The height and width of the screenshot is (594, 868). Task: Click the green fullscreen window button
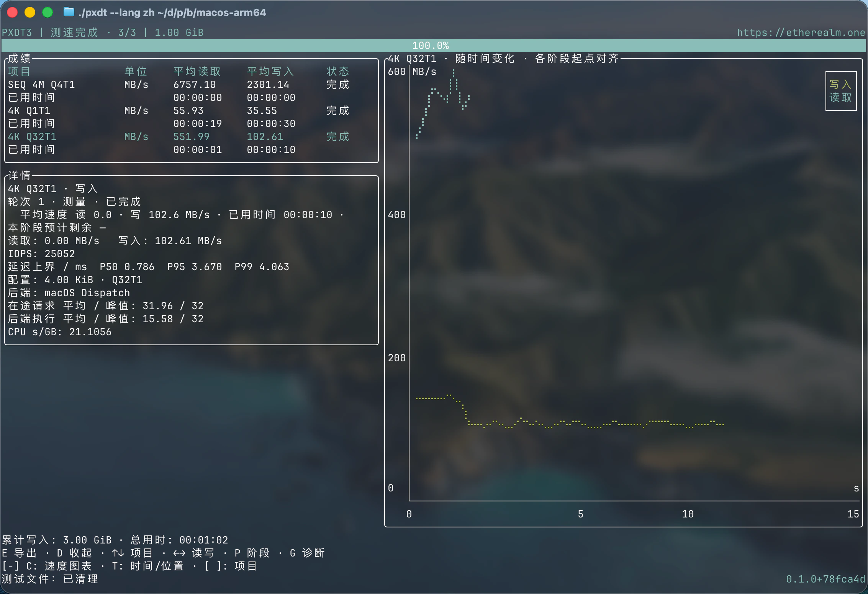[47, 12]
